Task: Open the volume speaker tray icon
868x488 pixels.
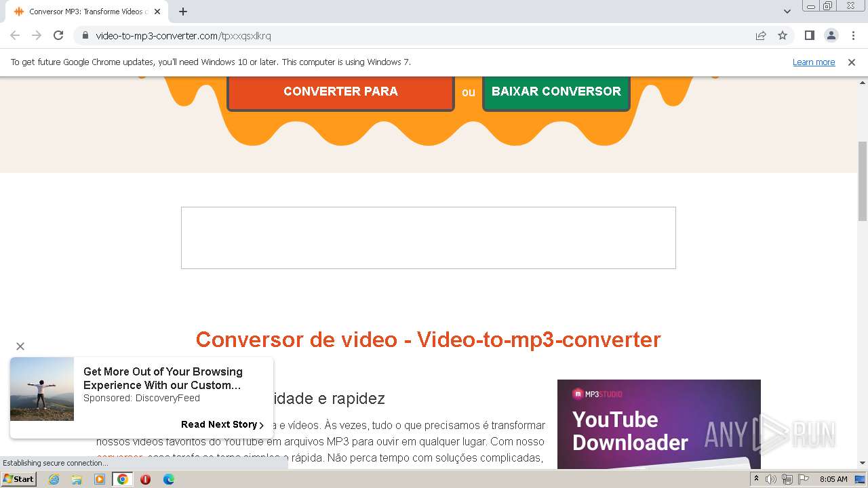Action: click(771, 479)
